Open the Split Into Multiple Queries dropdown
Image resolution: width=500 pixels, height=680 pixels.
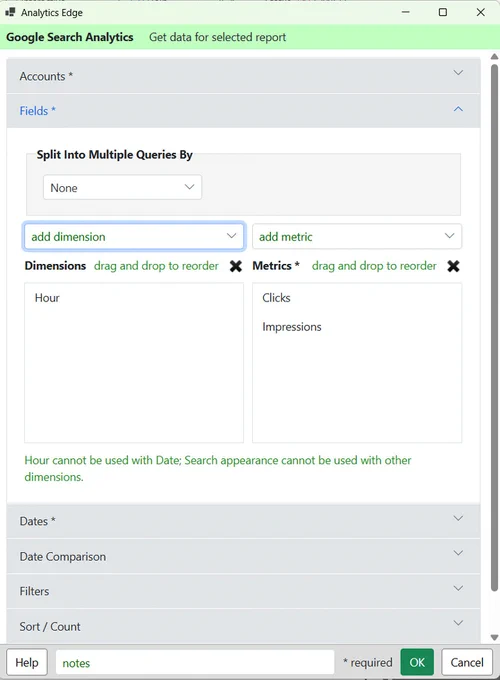[122, 187]
